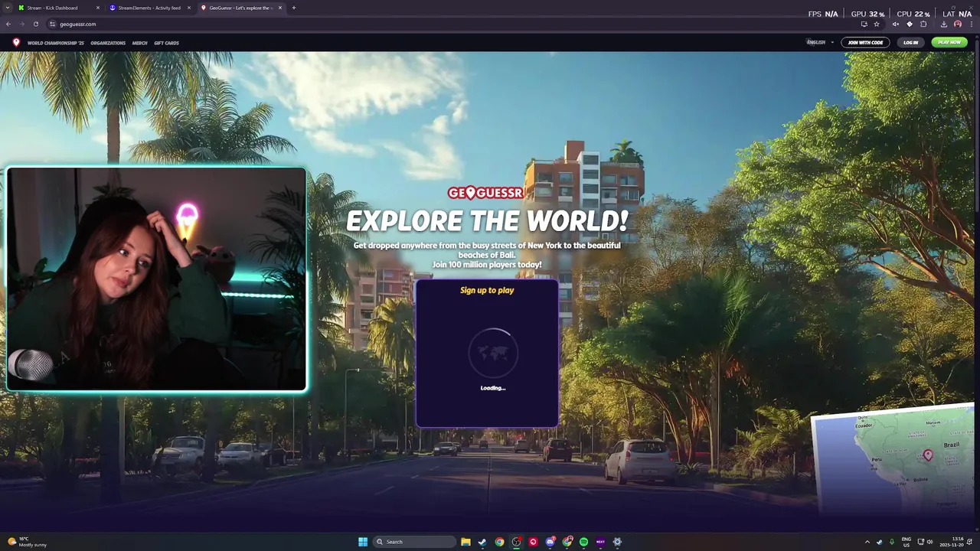Expand the English language dropdown

click(x=820, y=42)
